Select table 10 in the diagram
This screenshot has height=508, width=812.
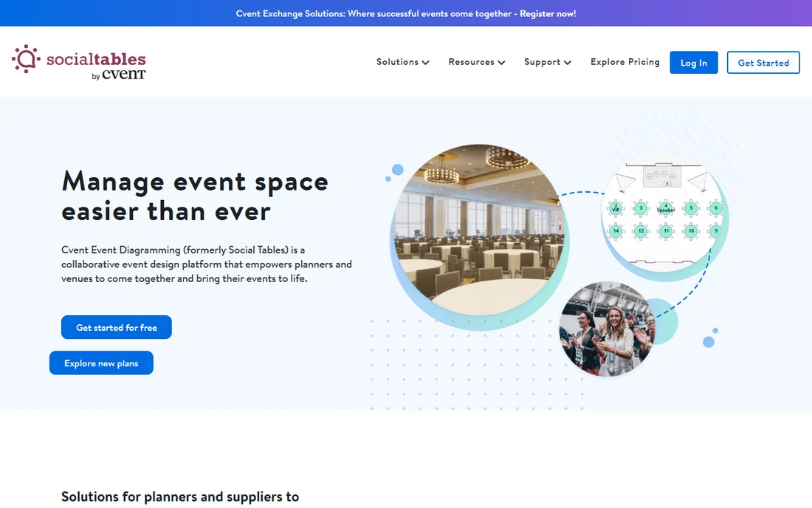pos(691,231)
